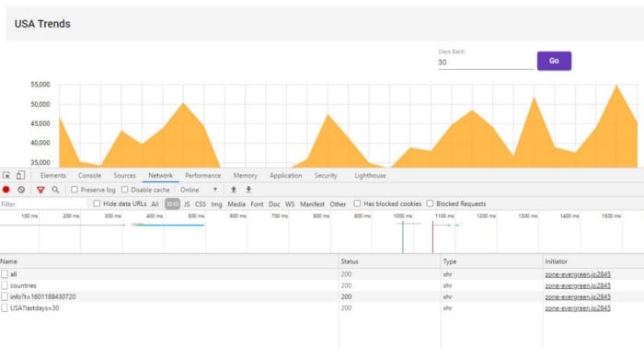The image size is (644, 348).
Task: Sort requests by the Type column header
Action: click(x=491, y=261)
